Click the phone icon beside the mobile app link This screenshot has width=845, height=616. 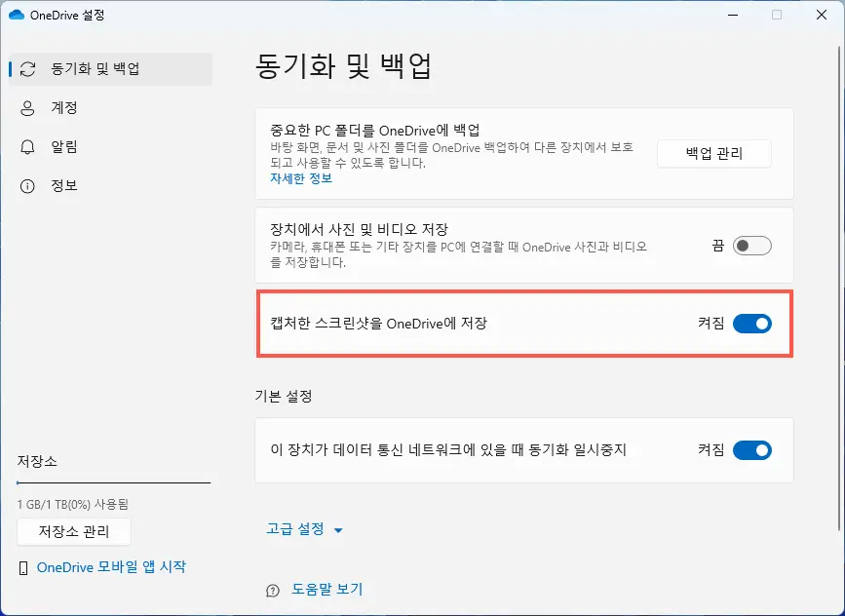[x=23, y=568]
